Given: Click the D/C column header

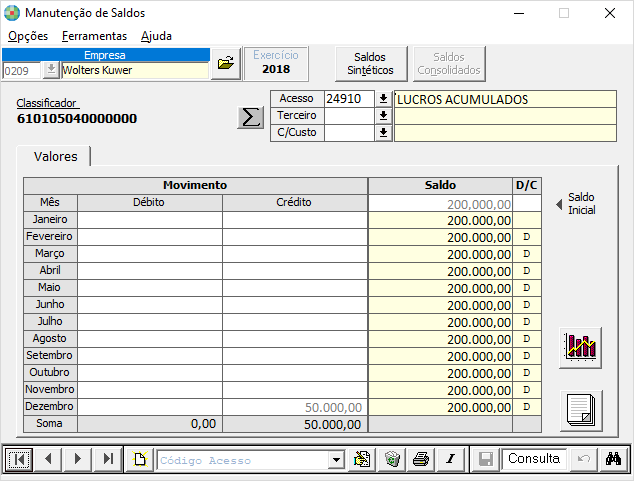Looking at the screenshot, I should (x=526, y=186).
